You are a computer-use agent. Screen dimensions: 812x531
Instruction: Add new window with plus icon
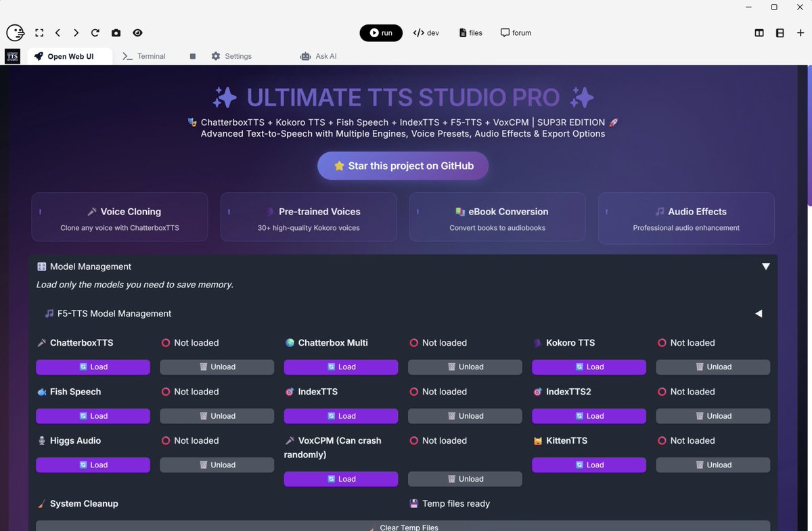(x=800, y=32)
